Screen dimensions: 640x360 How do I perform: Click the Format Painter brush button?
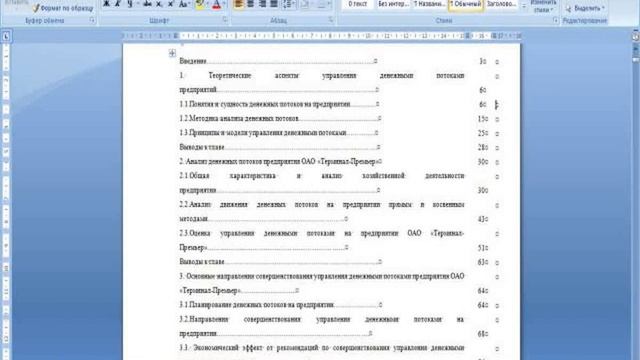(x=63, y=8)
